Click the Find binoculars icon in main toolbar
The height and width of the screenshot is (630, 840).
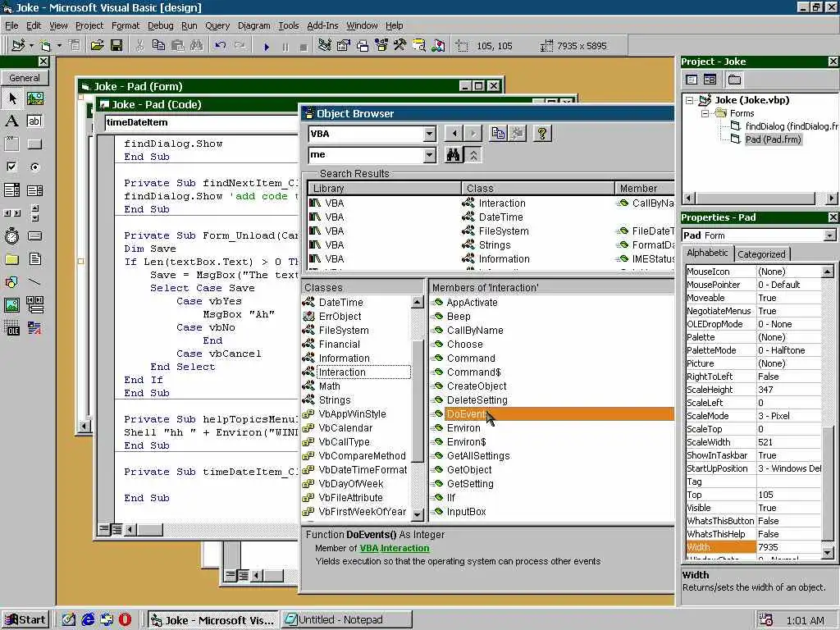(x=197, y=46)
